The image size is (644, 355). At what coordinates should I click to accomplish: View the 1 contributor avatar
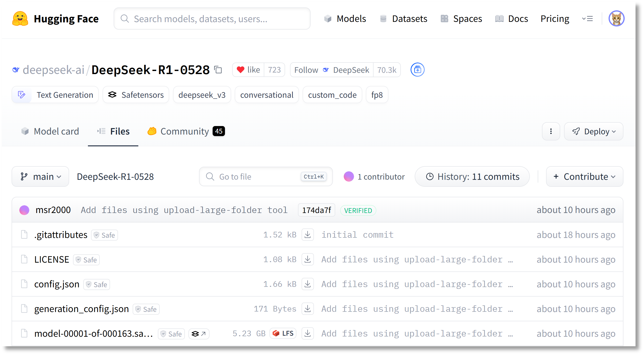tap(349, 176)
